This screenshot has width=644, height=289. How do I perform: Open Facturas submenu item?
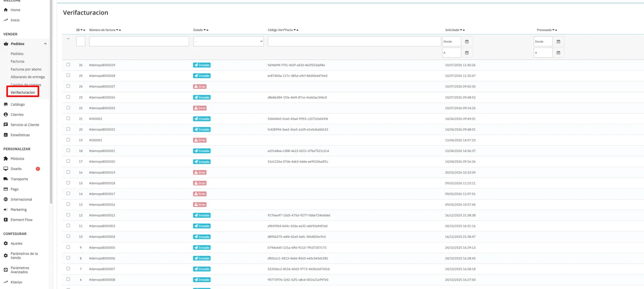[17, 62]
